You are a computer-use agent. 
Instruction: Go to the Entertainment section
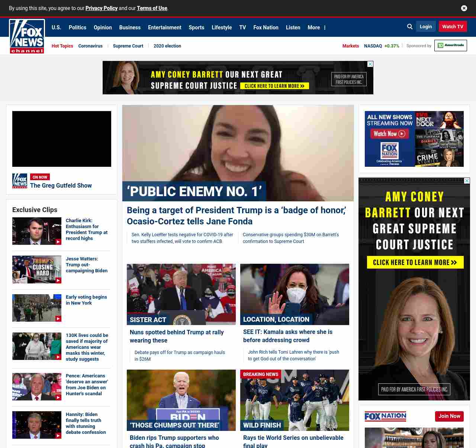point(164,27)
